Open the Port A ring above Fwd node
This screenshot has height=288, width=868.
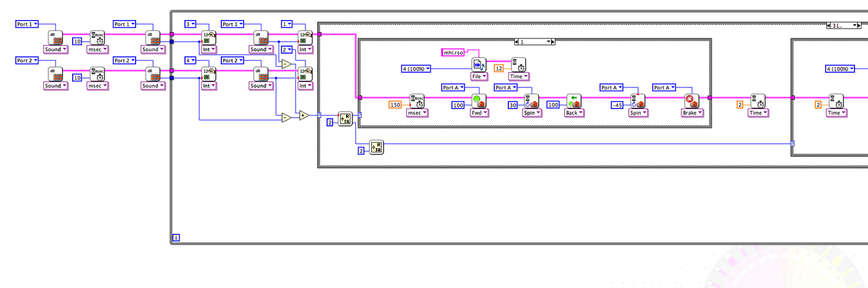[x=453, y=87]
